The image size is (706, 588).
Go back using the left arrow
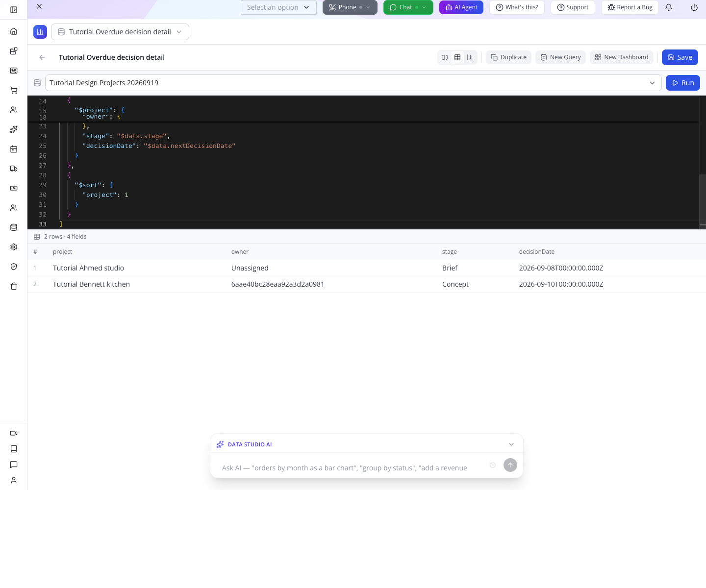(42, 57)
